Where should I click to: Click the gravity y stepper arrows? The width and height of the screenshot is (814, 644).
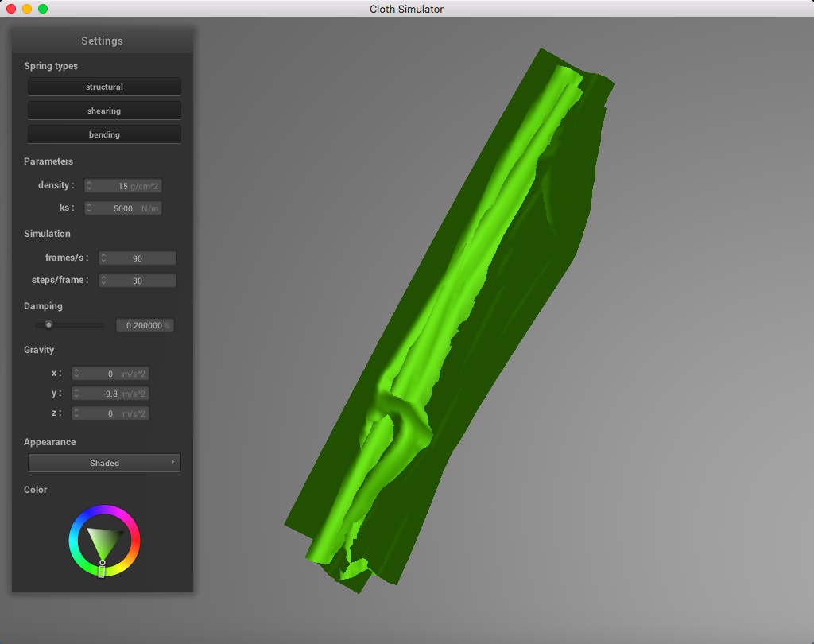(x=76, y=393)
